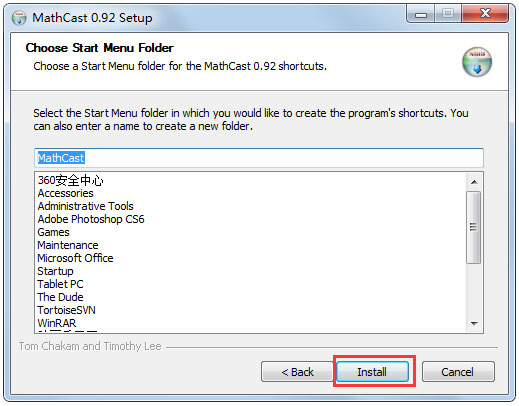Select Accessories in the folder list
This screenshot has height=406, width=519.
(65, 193)
